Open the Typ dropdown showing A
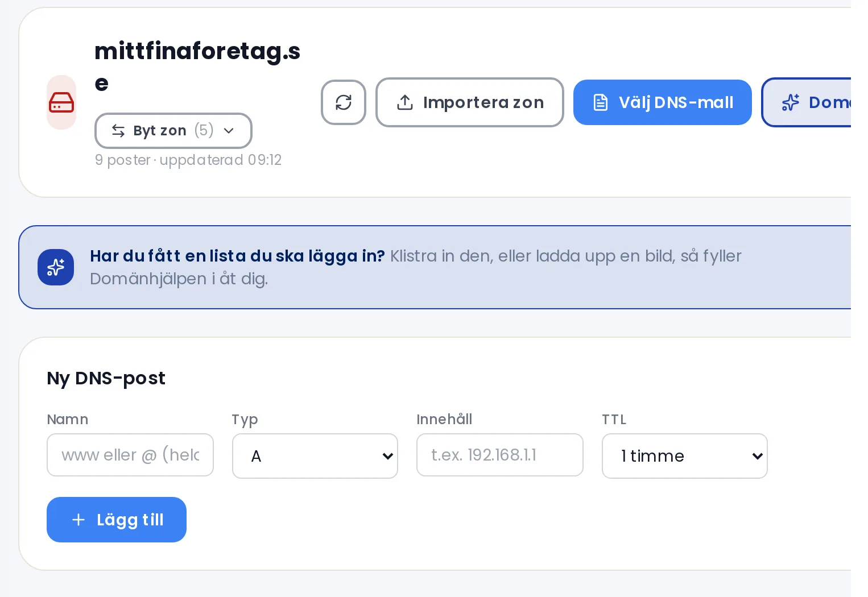Screen dimensions: 868x597 [315, 456]
